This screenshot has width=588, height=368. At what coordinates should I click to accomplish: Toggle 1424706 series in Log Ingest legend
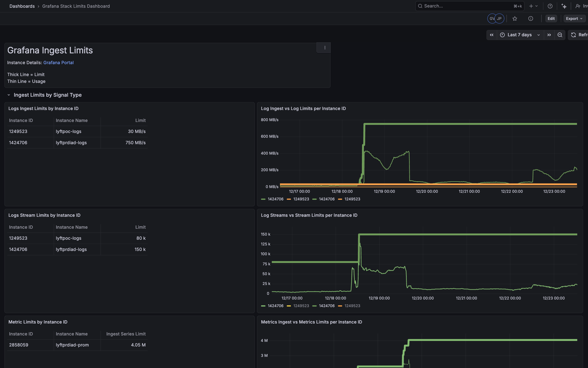coord(275,199)
